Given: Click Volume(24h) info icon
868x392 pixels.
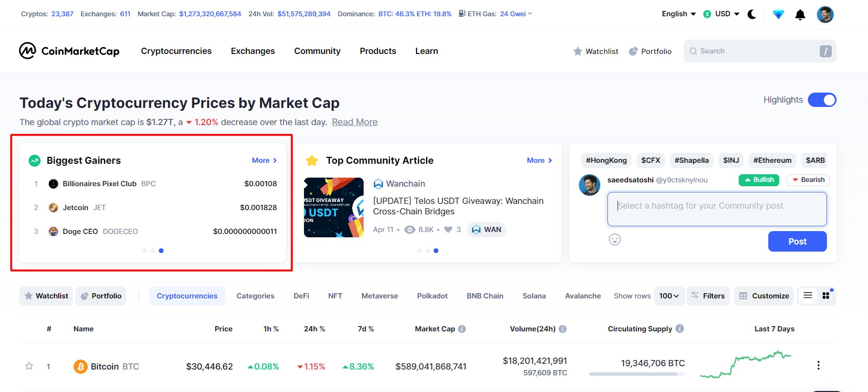Looking at the screenshot, I should tap(563, 329).
